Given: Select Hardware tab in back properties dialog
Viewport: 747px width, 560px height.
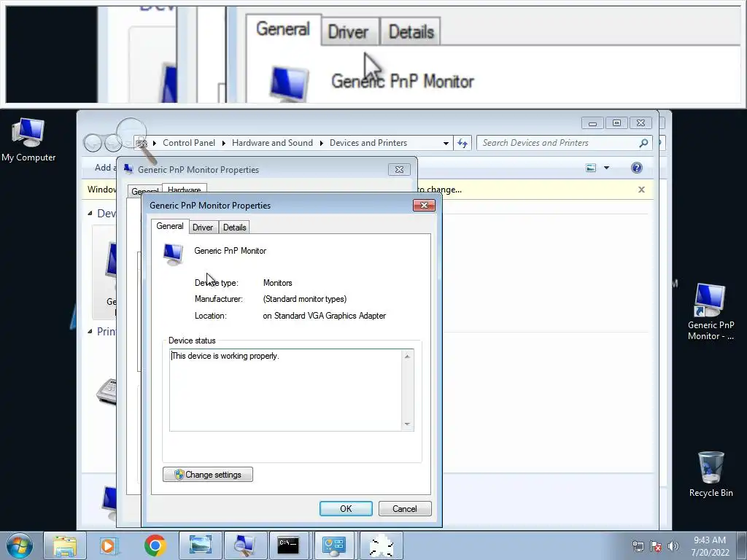Looking at the screenshot, I should (x=185, y=189).
